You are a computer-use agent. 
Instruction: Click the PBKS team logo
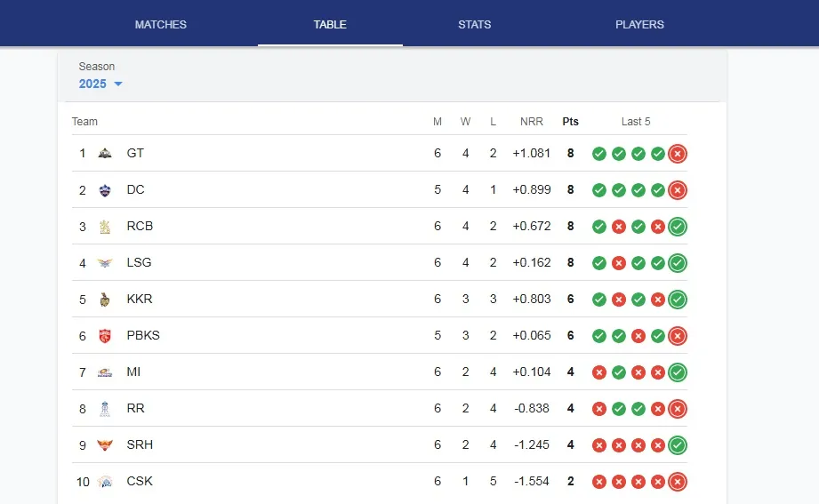click(105, 336)
